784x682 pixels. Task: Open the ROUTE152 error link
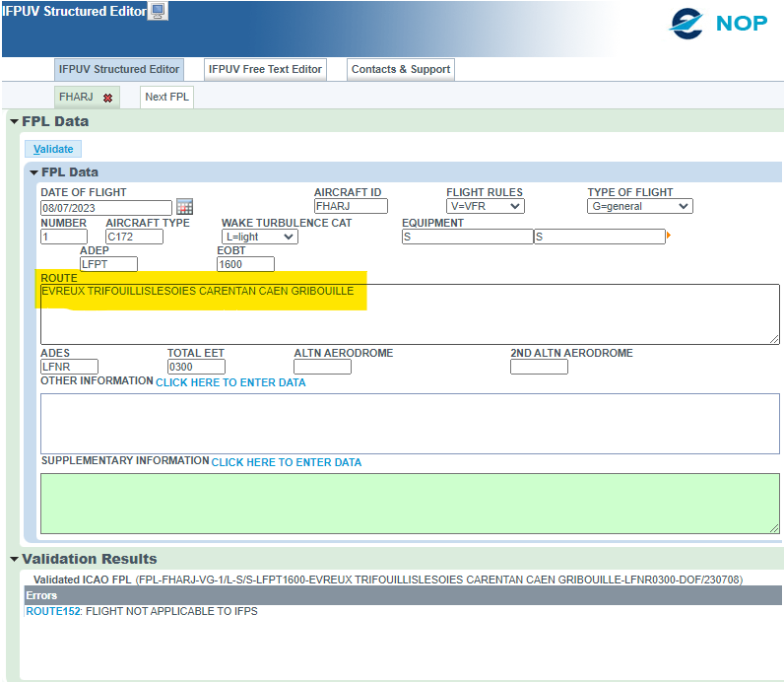point(53,611)
